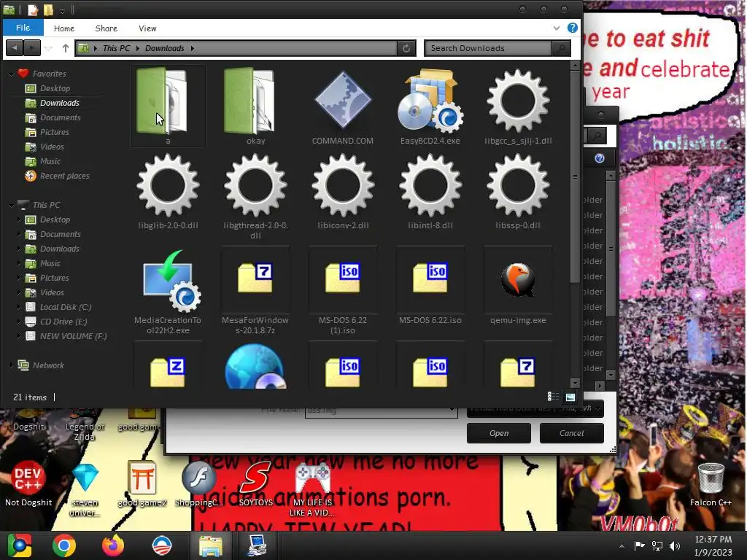Switch to large icons view layout
This screenshot has height=560, width=747.
(570, 397)
